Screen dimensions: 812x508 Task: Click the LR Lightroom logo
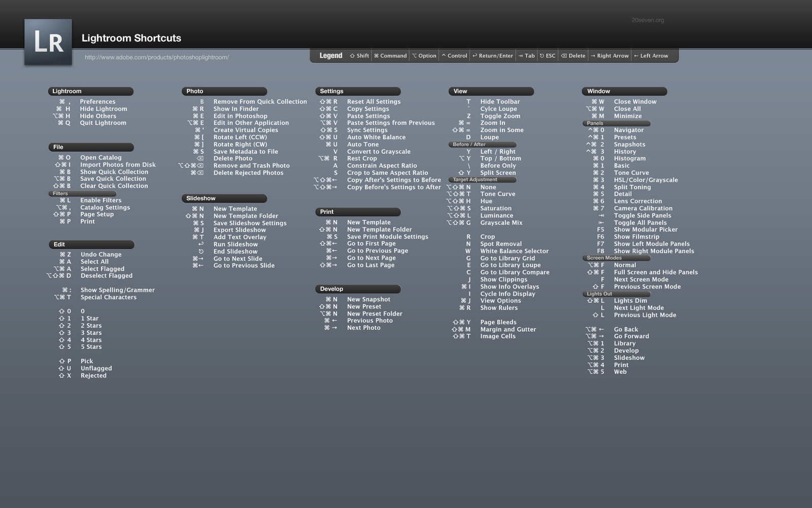48,42
